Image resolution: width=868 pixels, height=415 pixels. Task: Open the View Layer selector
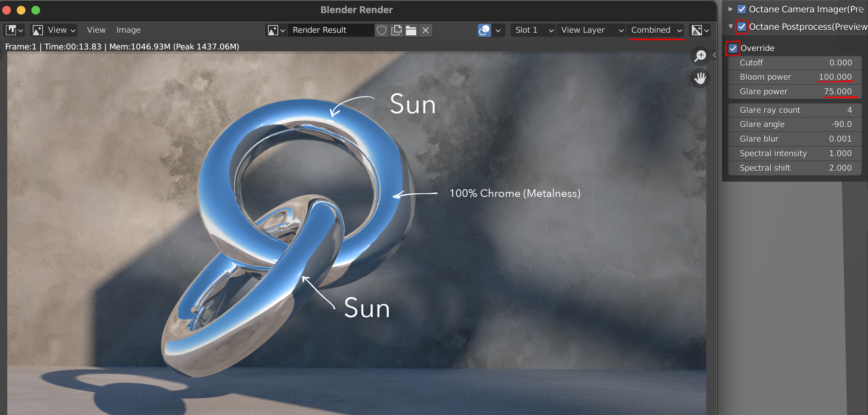591,30
